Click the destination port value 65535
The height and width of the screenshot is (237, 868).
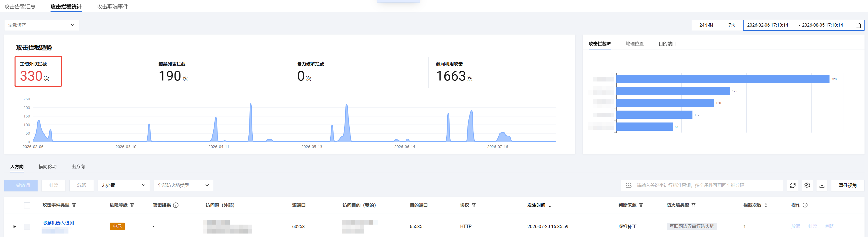pos(416,227)
